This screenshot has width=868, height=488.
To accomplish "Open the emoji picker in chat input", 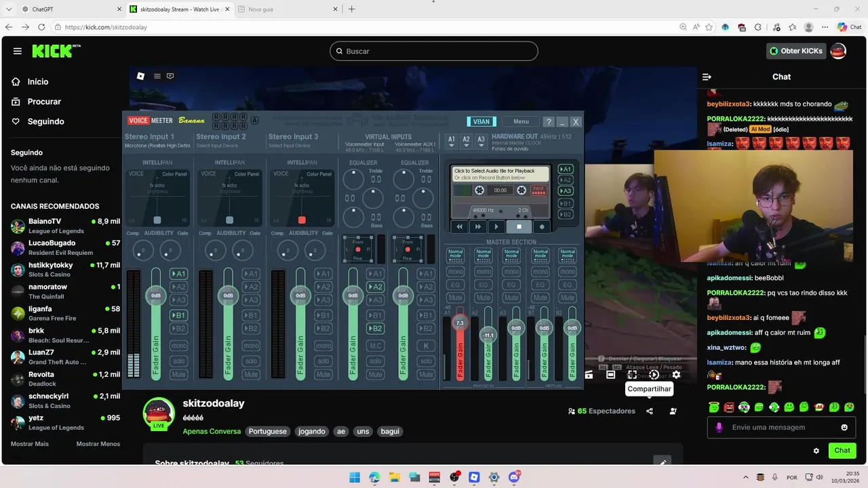I will click(844, 427).
